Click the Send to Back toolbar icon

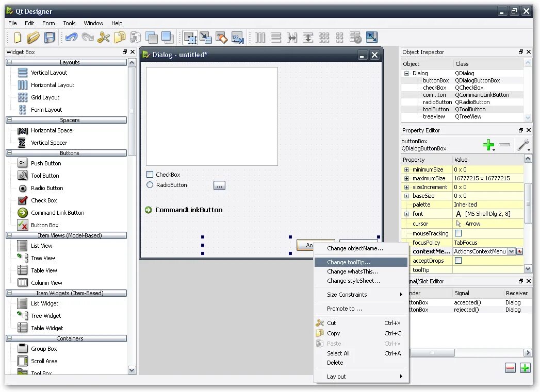click(x=152, y=37)
